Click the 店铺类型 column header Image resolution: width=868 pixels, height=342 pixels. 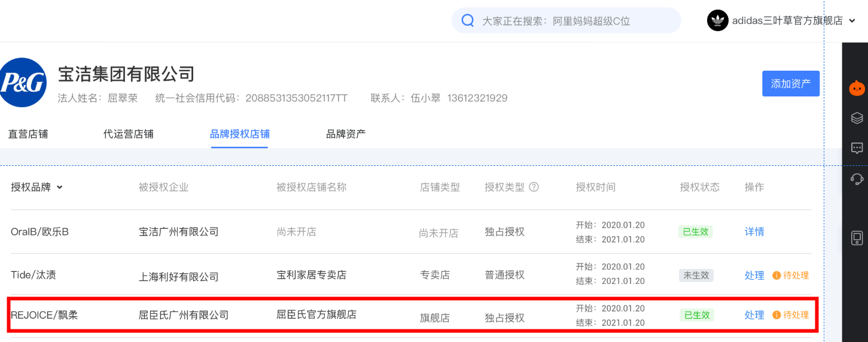[440, 187]
